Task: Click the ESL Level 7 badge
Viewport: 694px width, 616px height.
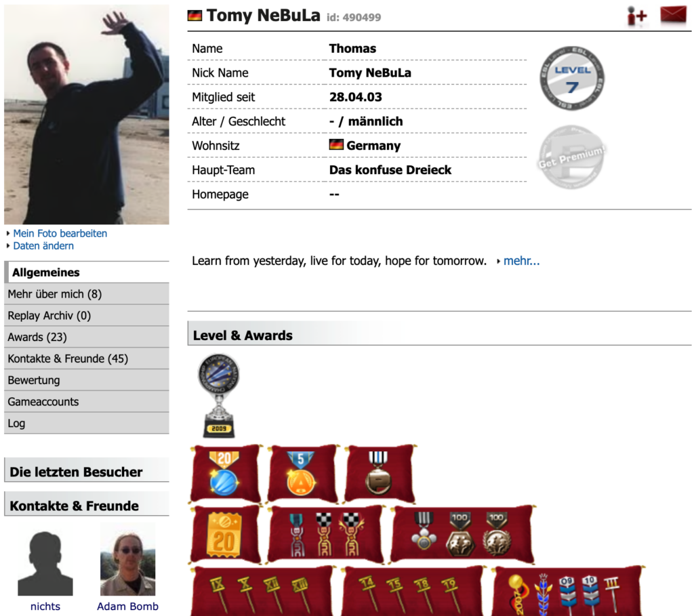Action: coord(572,79)
